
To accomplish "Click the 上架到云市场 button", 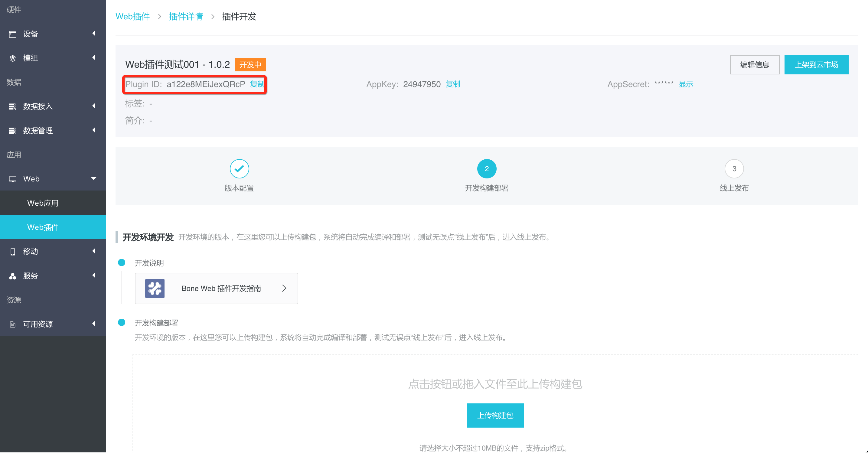I will point(816,65).
